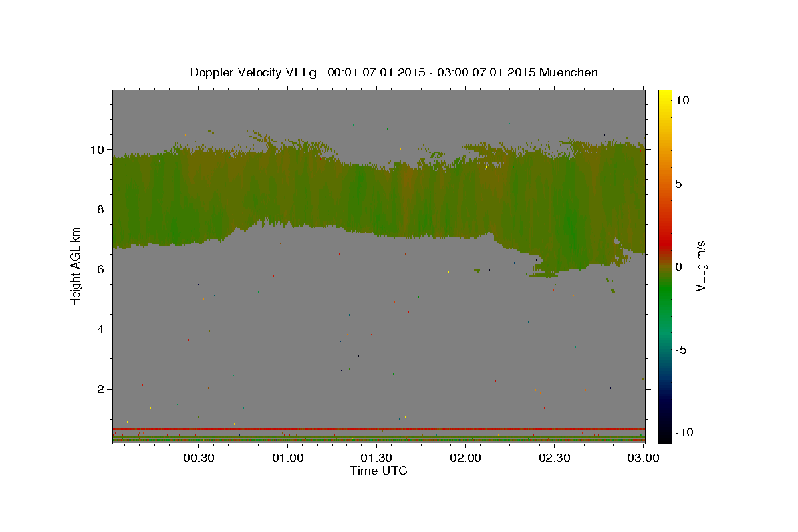This screenshot has width=798, height=532.
Task: Click the 'Time UTC' axis label
Action: 378,471
